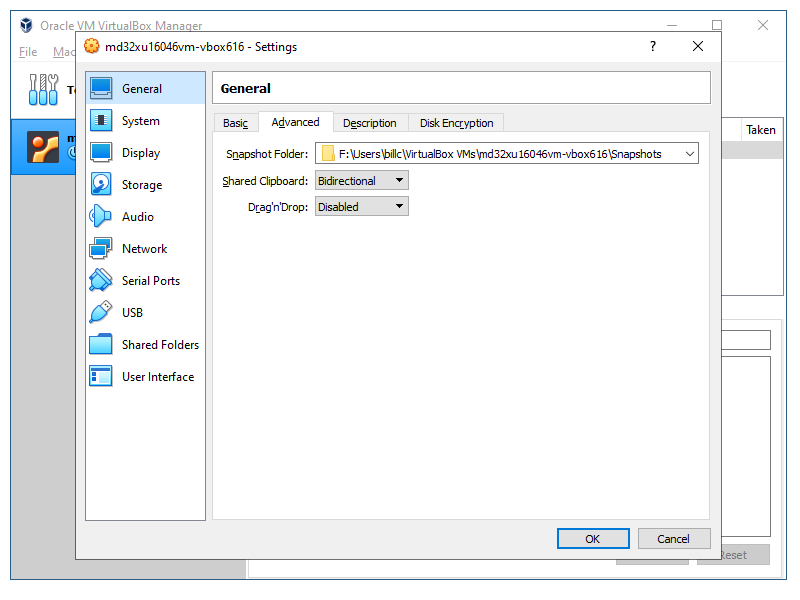Open the User Interface settings
Viewport: 800px width, 600px height.
[157, 377]
